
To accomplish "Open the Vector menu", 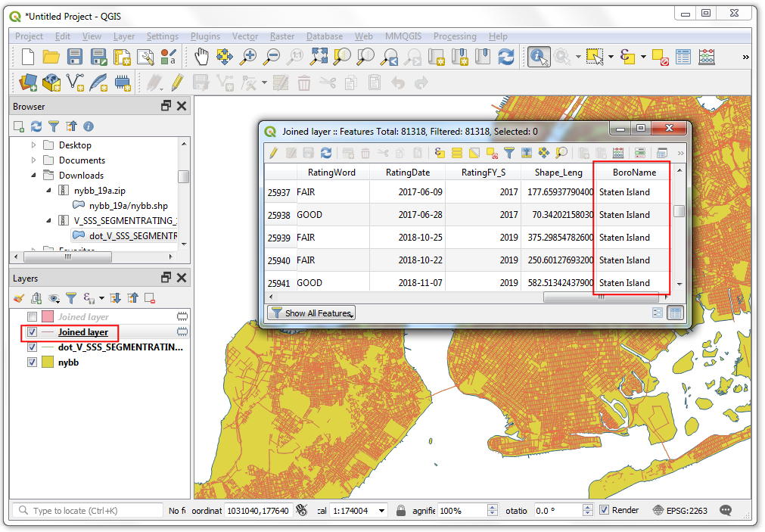I will click(244, 36).
